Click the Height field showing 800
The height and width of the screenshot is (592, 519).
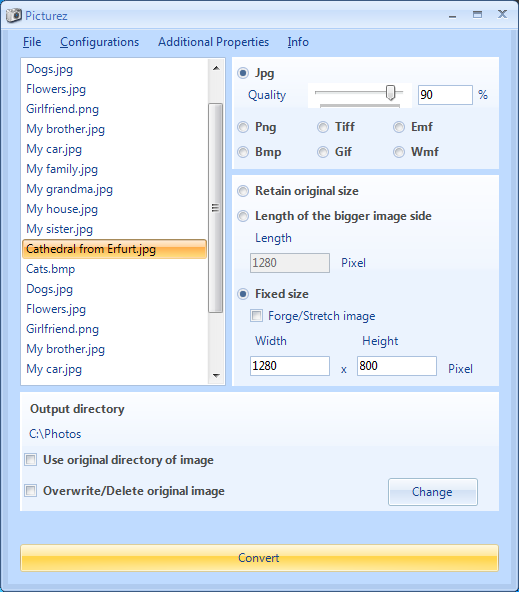(x=397, y=366)
